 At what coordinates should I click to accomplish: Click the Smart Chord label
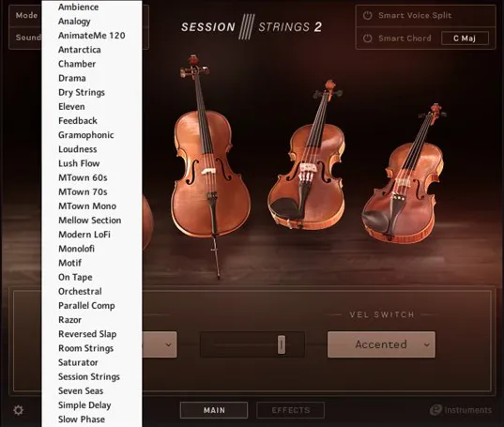click(x=405, y=38)
